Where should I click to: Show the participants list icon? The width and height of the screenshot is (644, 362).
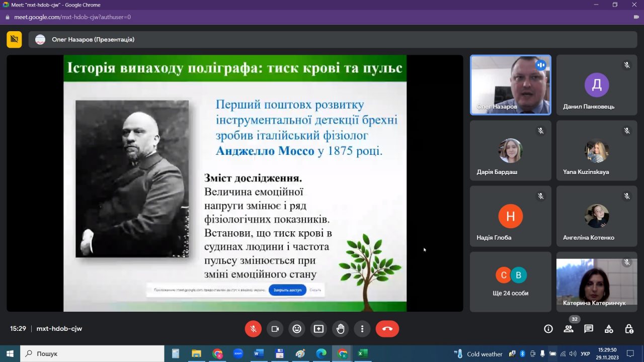pyautogui.click(x=569, y=329)
